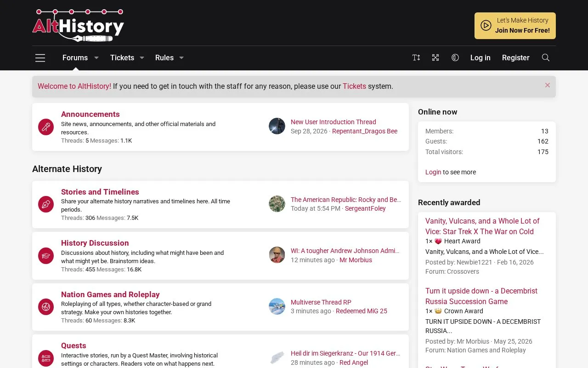This screenshot has width=588, height=368.
Task: Click the Join Now For Free button
Action: [515, 26]
